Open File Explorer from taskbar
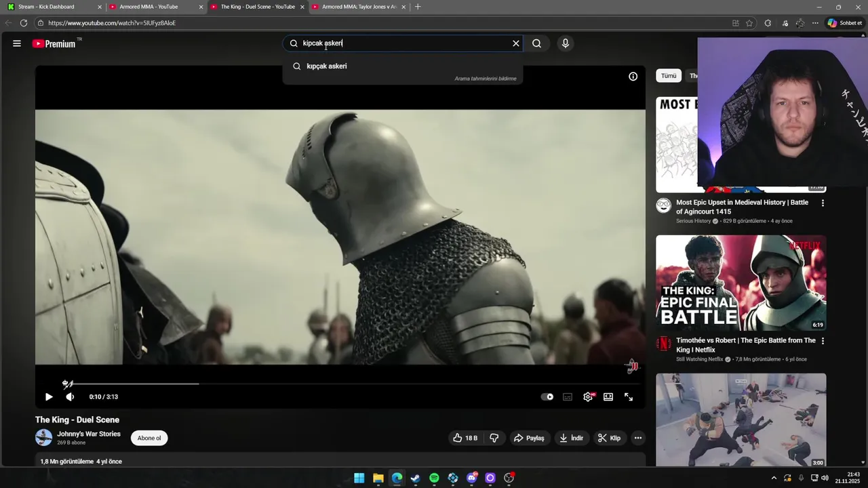The width and height of the screenshot is (868, 488). point(378,478)
